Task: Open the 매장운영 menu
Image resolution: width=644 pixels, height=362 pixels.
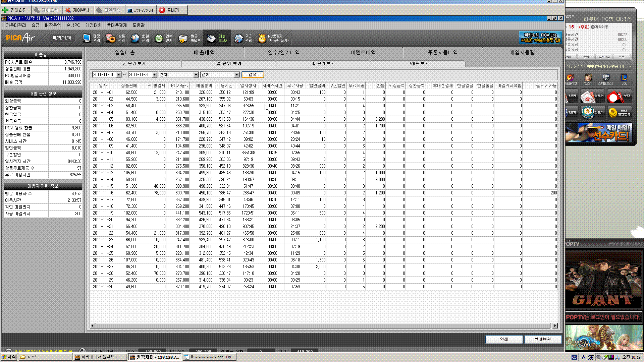Action: click(x=53, y=25)
